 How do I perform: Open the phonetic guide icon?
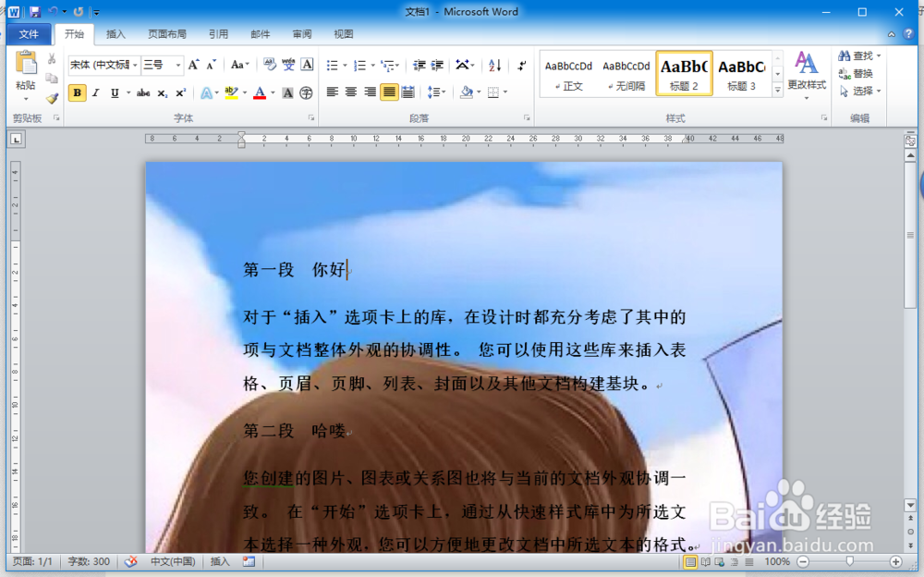click(288, 65)
